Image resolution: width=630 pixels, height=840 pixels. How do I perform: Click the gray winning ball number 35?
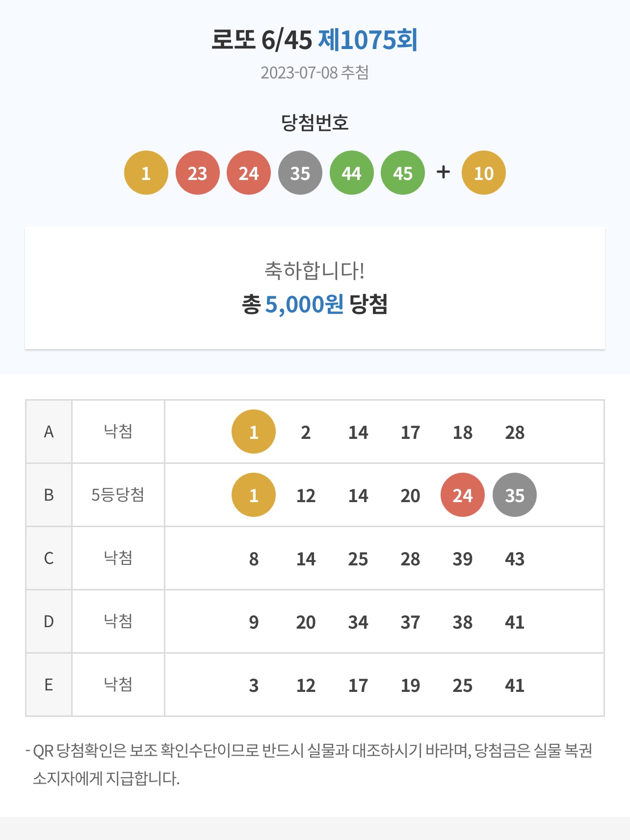pyautogui.click(x=300, y=173)
